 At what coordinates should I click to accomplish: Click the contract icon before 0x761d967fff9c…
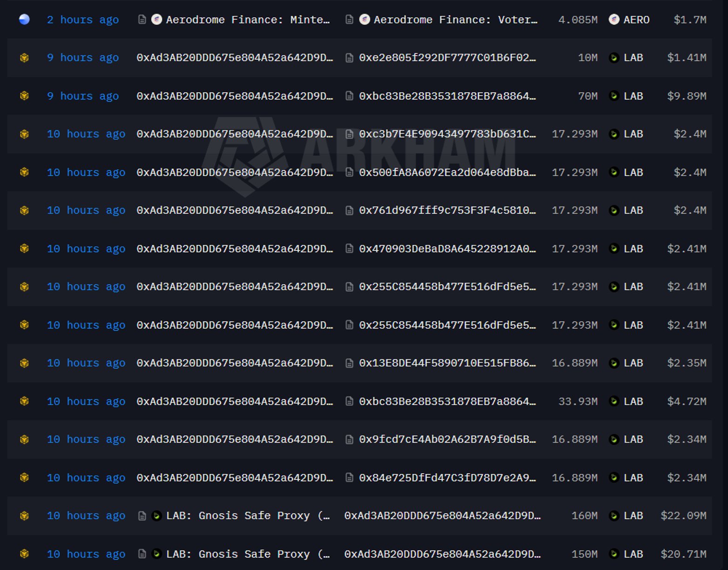coord(349,210)
